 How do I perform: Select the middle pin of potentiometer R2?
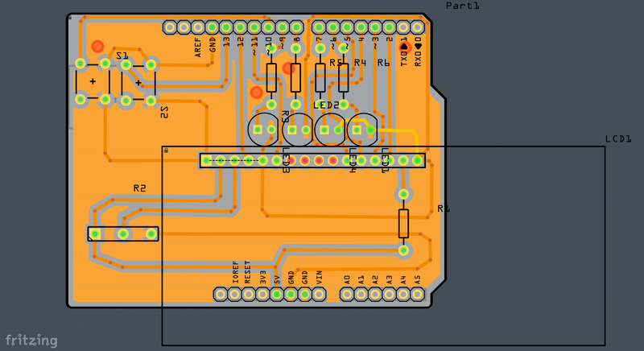coord(123,233)
